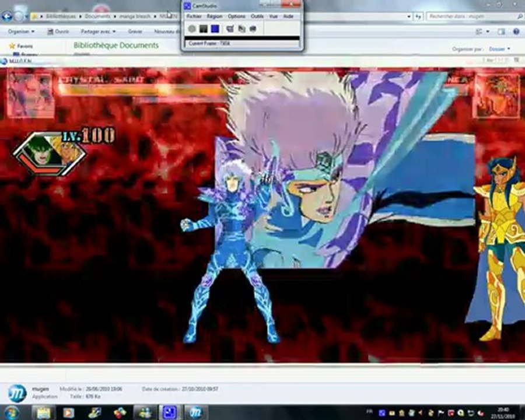Screen dimensions: 525x420
Task: Expand the address bar history dropdown arrow
Action: point(409,16)
